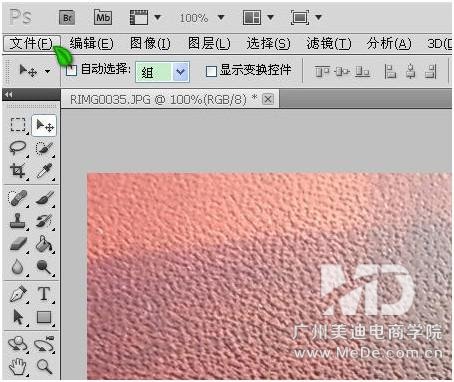Screen dimensions: 454x382
Task: Select the Eyedropper tool
Action: tap(44, 171)
